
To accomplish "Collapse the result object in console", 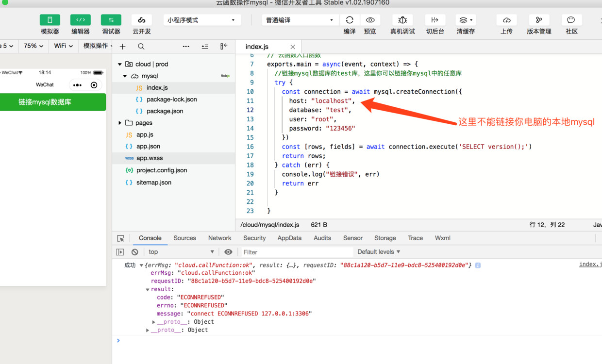I will click(x=148, y=289).
